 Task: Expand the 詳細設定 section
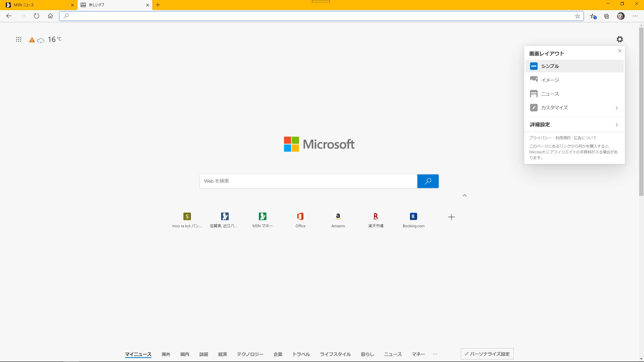575,125
